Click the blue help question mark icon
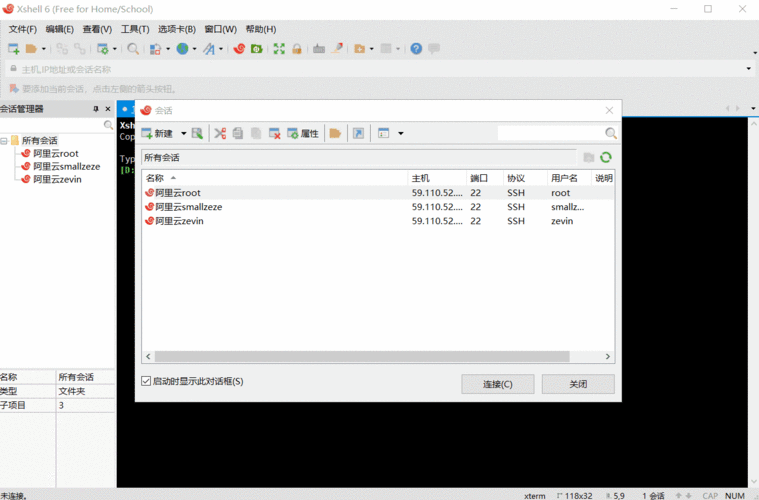 (x=416, y=48)
